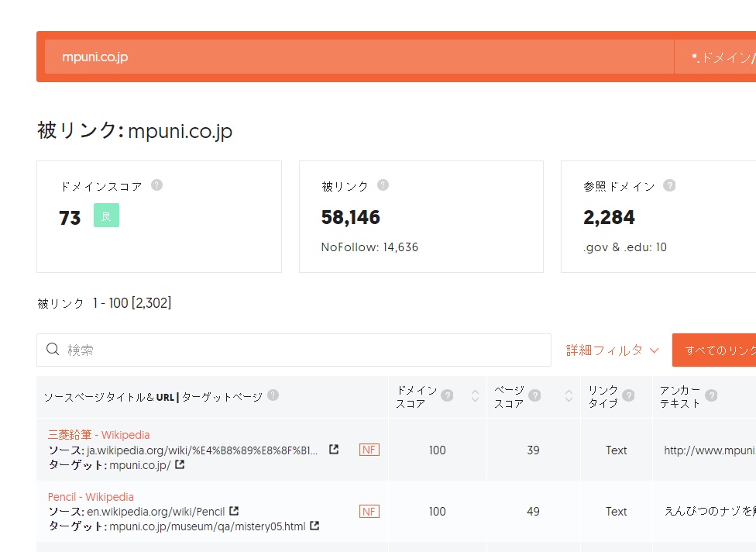Select the backlink count 58,146
Viewport: 756px width, 552px height.
(351, 218)
